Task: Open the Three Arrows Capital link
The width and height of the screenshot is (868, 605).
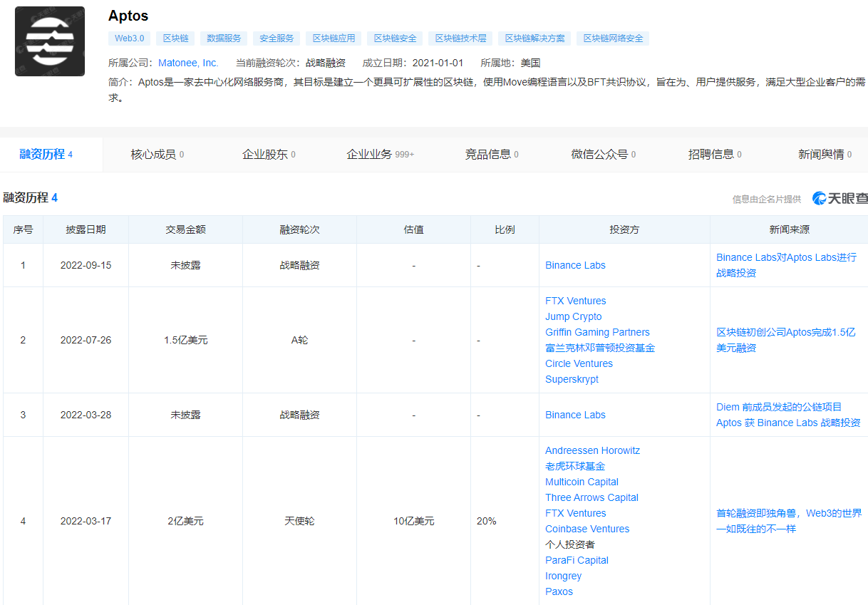Action: [591, 497]
